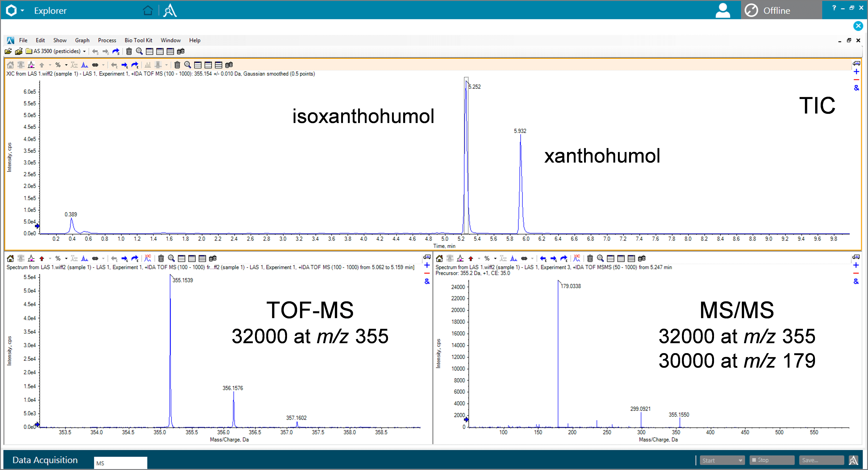This screenshot has width=868, height=470.
Task: Click the XIC icon in TOF-MS pane
Action: point(148,258)
